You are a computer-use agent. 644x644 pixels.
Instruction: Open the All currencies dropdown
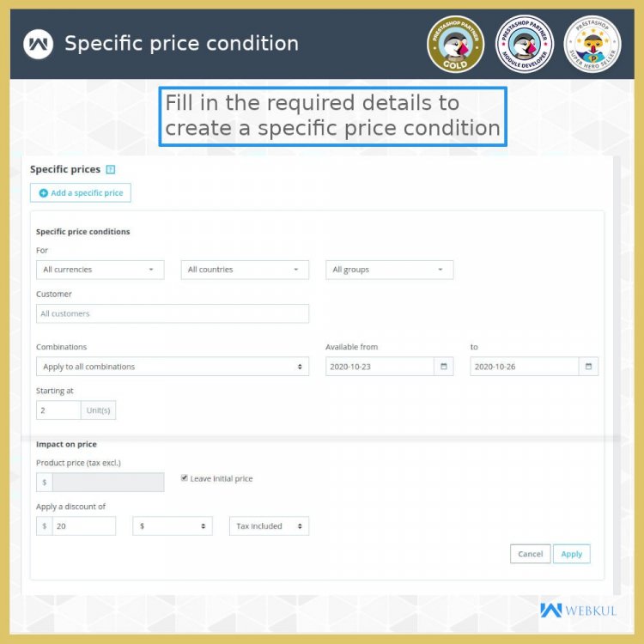click(100, 270)
